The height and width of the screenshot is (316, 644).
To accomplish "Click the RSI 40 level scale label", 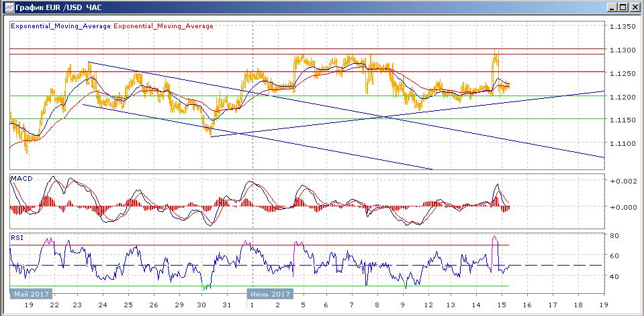I will [x=614, y=276].
